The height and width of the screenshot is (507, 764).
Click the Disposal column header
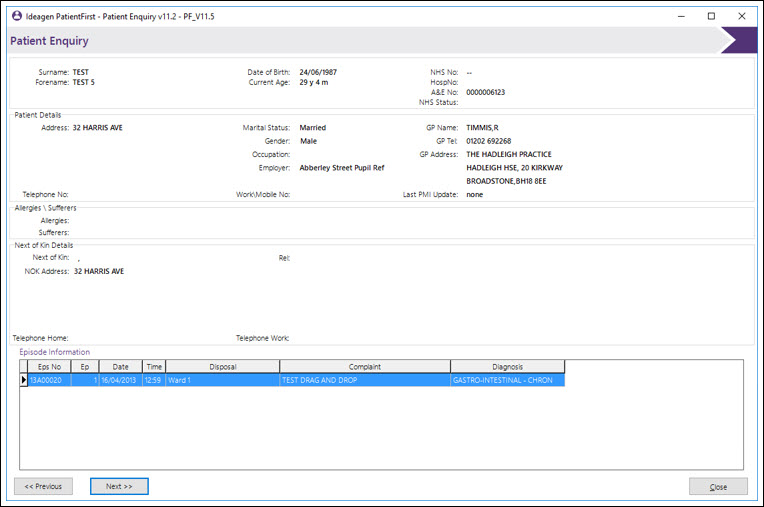coord(223,367)
